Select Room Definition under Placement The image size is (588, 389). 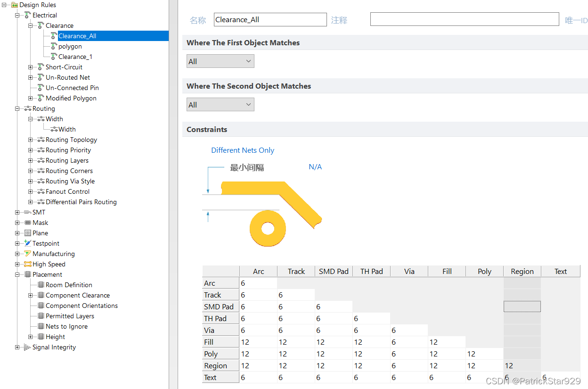[69, 285]
